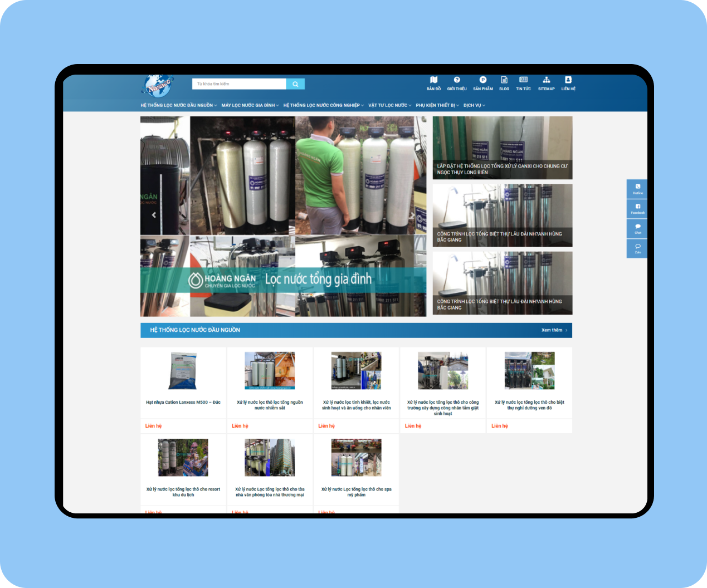Click Liên hệ under lọc tinh khiết product
This screenshot has height=588, width=707.
(326, 426)
